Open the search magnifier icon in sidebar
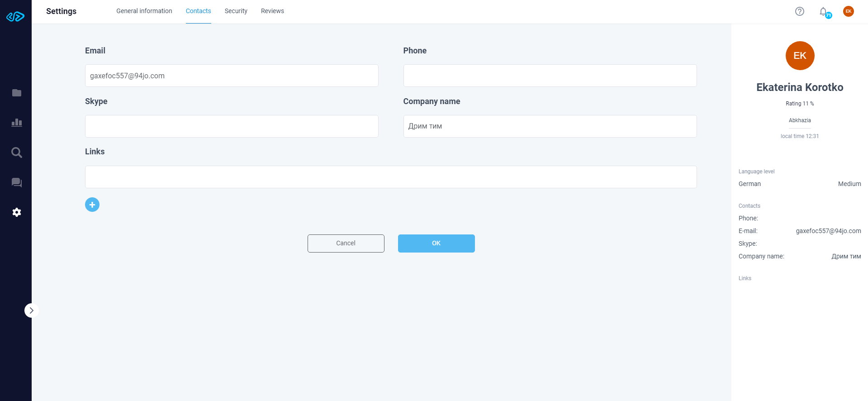868x401 pixels. click(17, 153)
